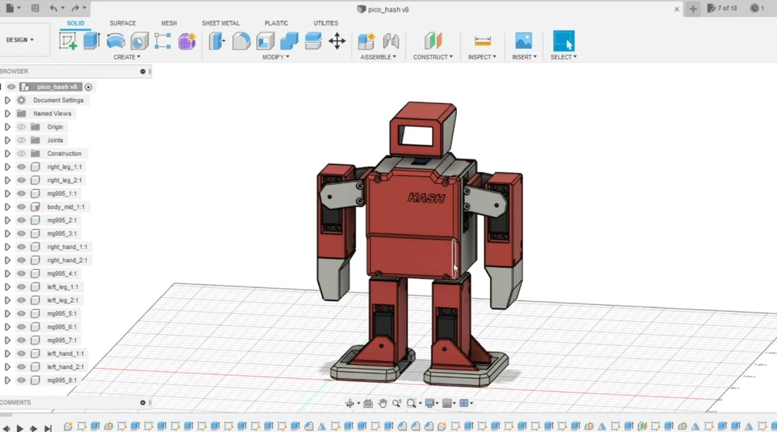Expand the Named Views folder
The image size is (777, 432).
(8, 114)
